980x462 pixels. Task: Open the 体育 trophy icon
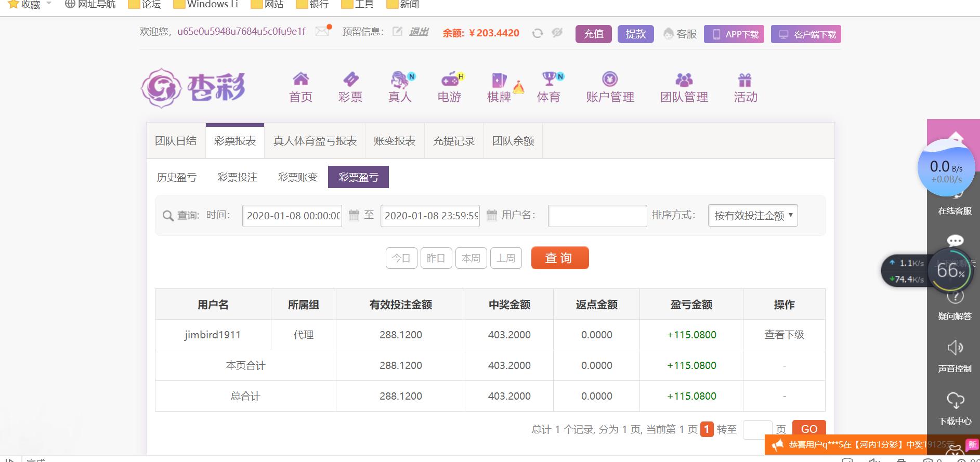[549, 80]
